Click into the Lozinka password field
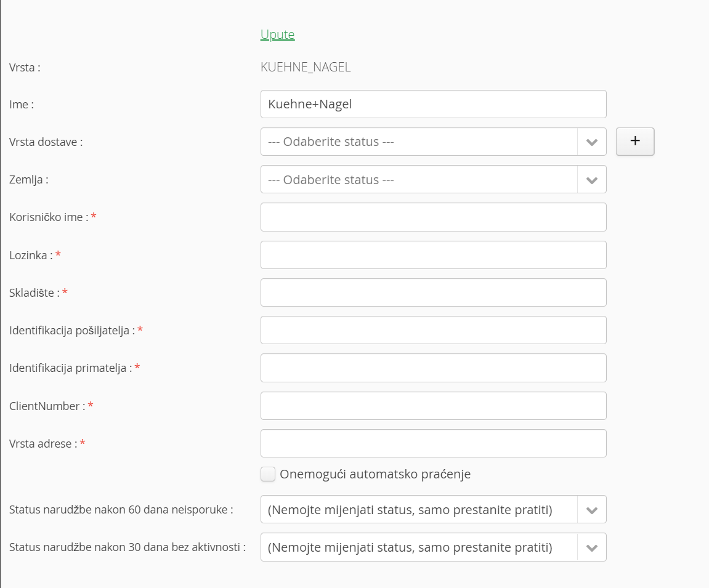Screen dimensions: 709x588 click(433, 255)
